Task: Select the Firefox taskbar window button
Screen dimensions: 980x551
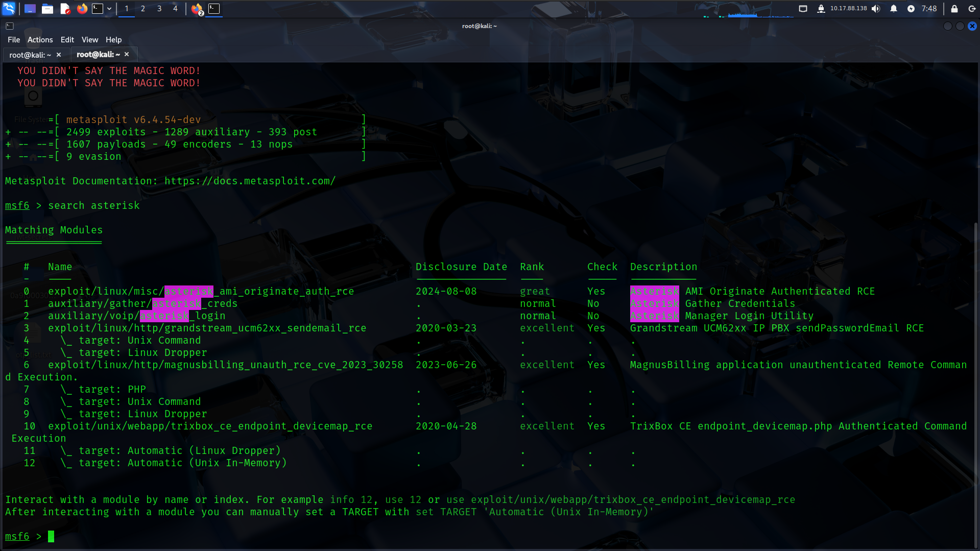Action: pos(197,9)
